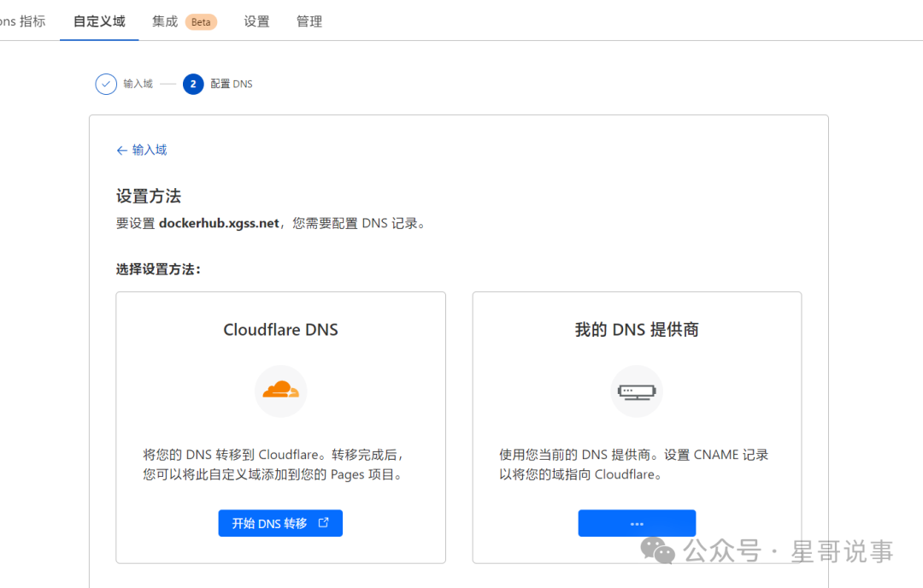Open the partially visible 指标 tab
The image size is (923, 588).
22,21
